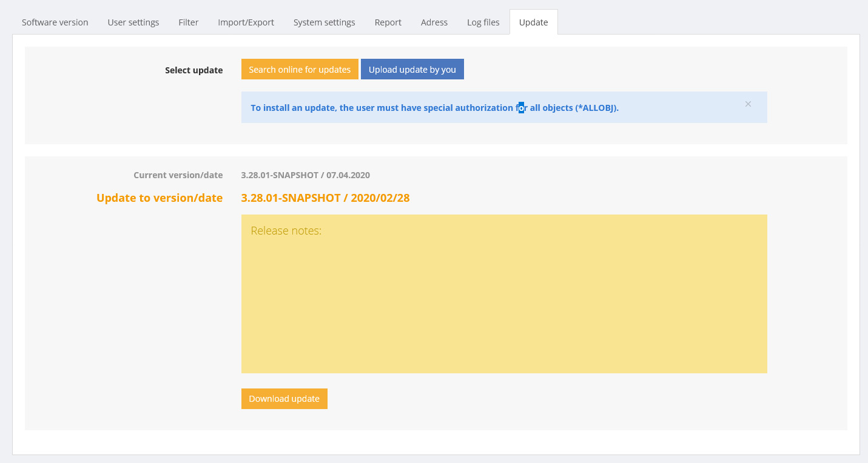868x463 pixels.
Task: Click Upload update by you button
Action: tap(412, 70)
